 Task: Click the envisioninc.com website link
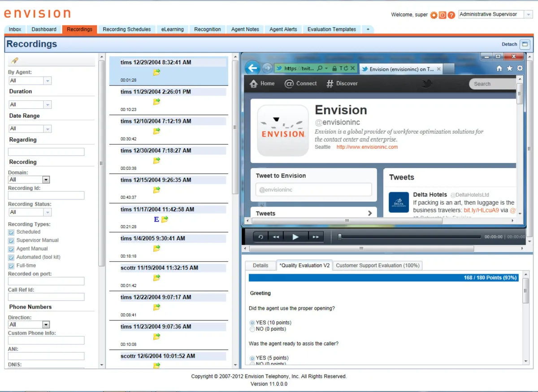point(367,147)
